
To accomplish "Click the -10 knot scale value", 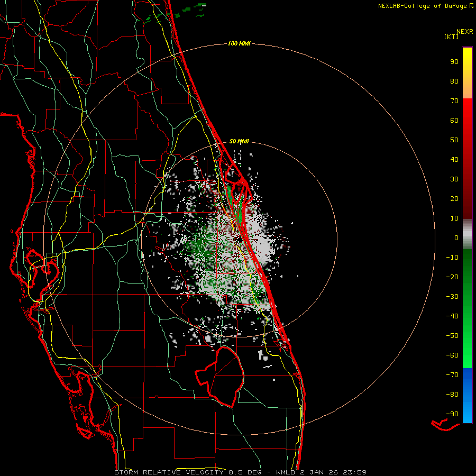I will point(452,258).
